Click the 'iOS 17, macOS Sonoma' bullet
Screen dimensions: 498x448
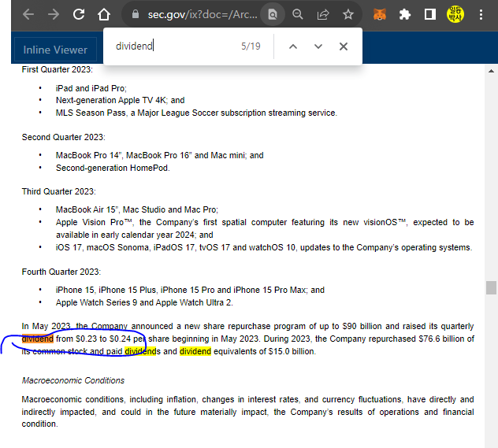(264, 247)
